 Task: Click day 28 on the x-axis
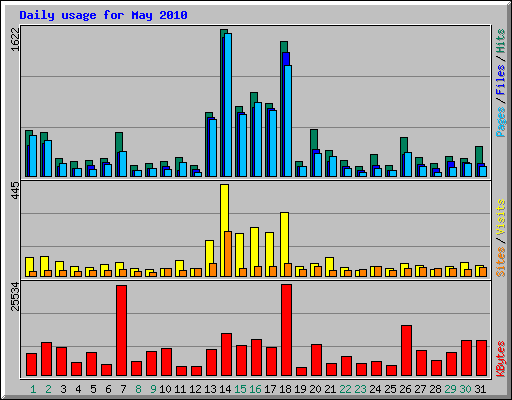435,389
